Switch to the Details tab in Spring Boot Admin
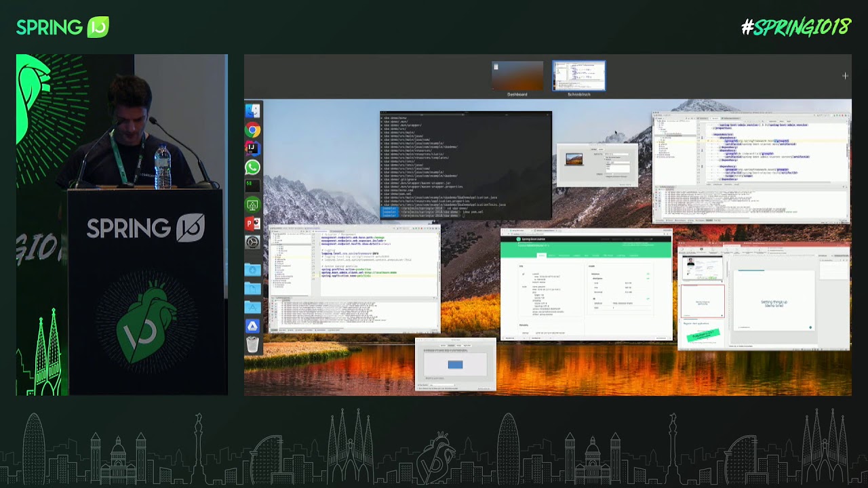The image size is (868, 488). 542,256
